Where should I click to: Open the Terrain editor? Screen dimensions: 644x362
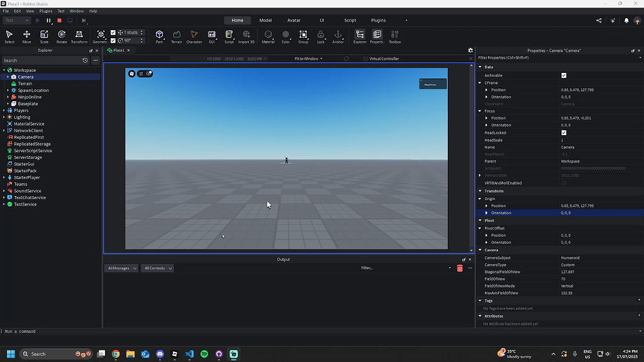point(177,36)
